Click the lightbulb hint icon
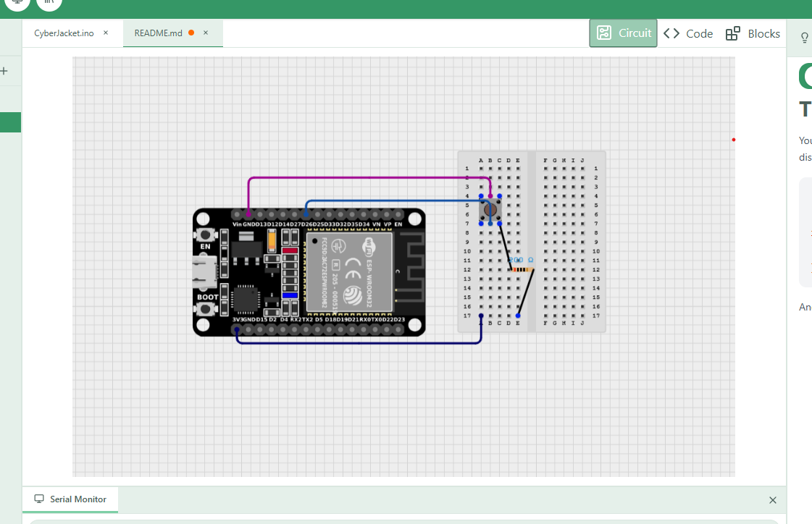The width and height of the screenshot is (812, 524). [x=804, y=38]
